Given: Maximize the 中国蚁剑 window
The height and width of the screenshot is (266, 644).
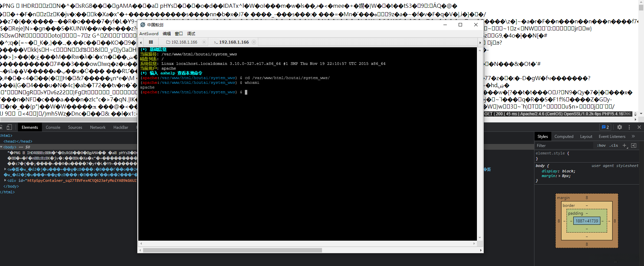Looking at the screenshot, I should (x=460, y=25).
